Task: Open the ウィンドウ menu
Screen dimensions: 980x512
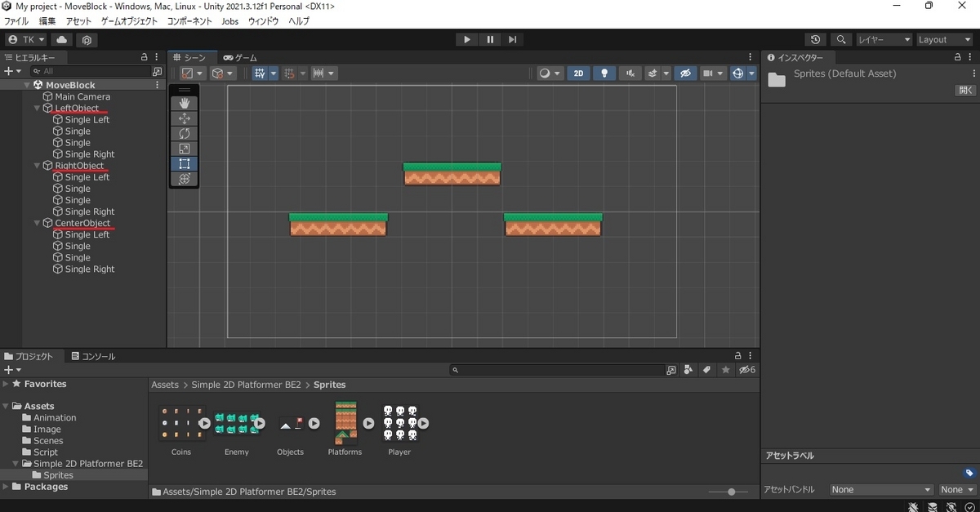Action: click(x=263, y=21)
